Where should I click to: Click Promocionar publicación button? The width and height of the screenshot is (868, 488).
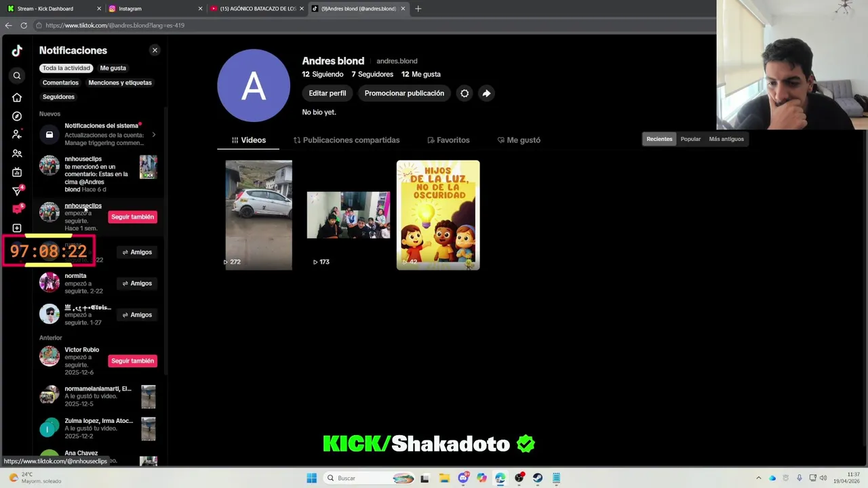point(404,94)
